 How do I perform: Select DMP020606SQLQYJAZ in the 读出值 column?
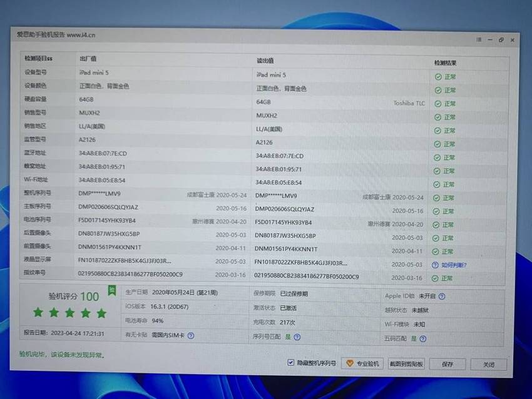pos(285,209)
